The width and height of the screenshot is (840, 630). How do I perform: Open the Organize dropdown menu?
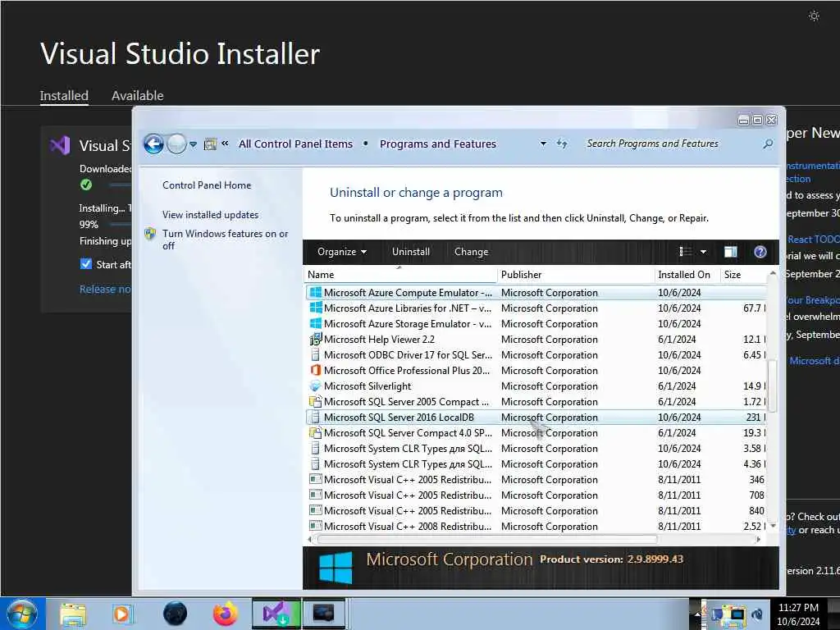point(342,251)
